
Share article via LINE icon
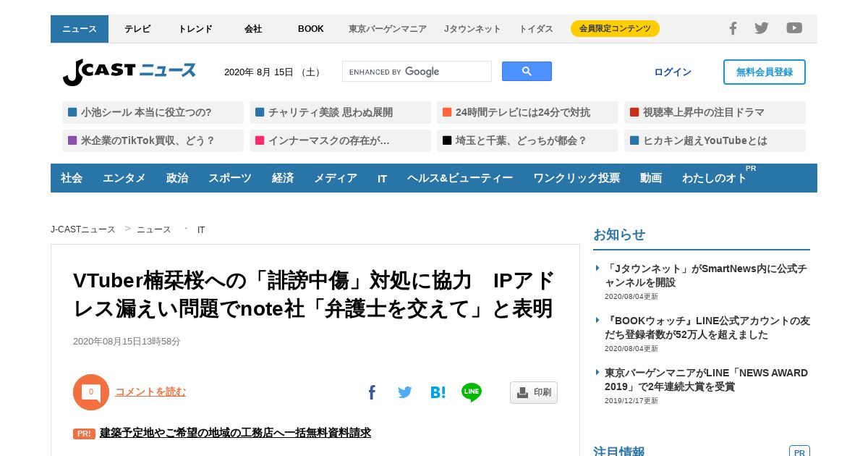point(472,392)
